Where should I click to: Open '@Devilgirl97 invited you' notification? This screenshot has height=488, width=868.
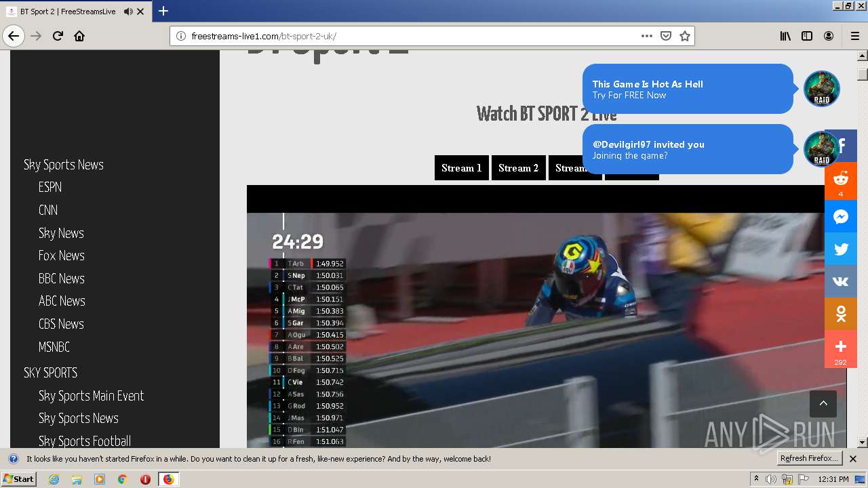point(688,149)
